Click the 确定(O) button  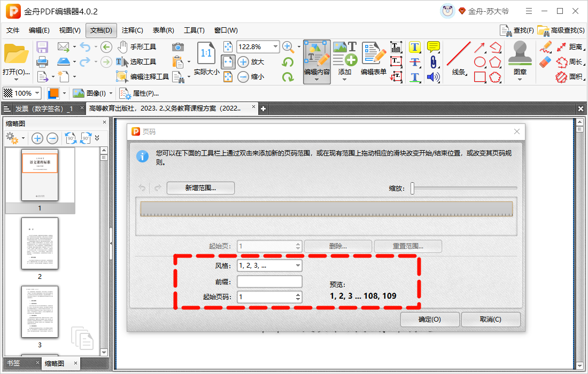point(430,320)
